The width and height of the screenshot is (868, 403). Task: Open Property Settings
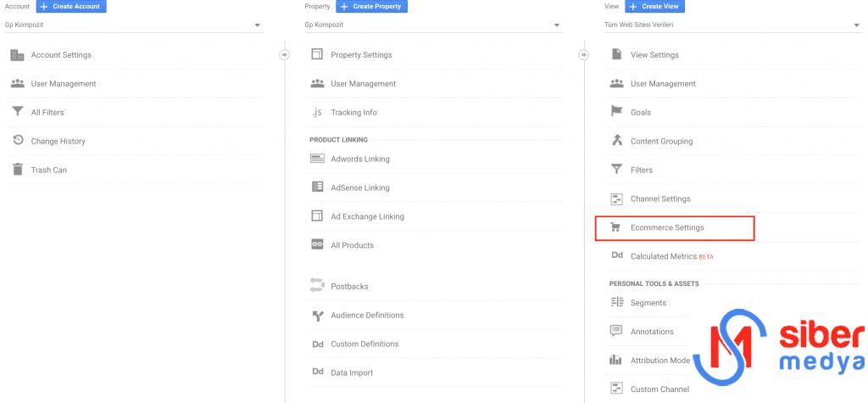tap(361, 55)
